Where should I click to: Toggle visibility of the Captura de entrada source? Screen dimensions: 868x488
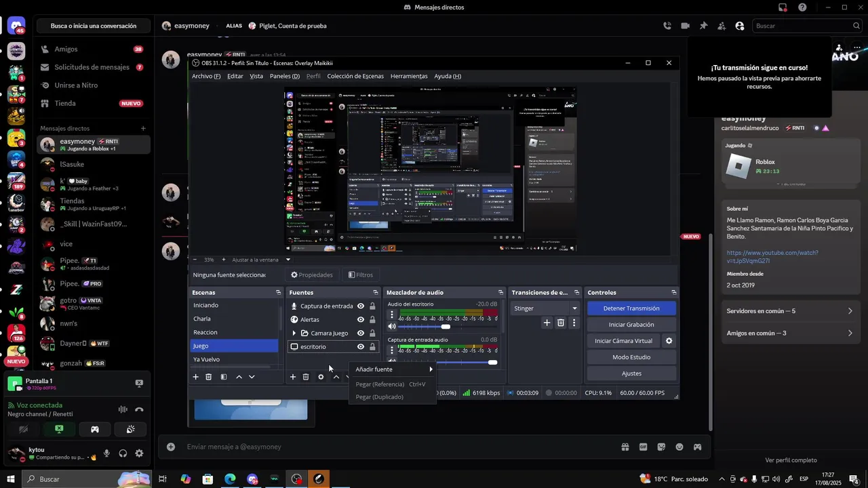pyautogui.click(x=361, y=306)
